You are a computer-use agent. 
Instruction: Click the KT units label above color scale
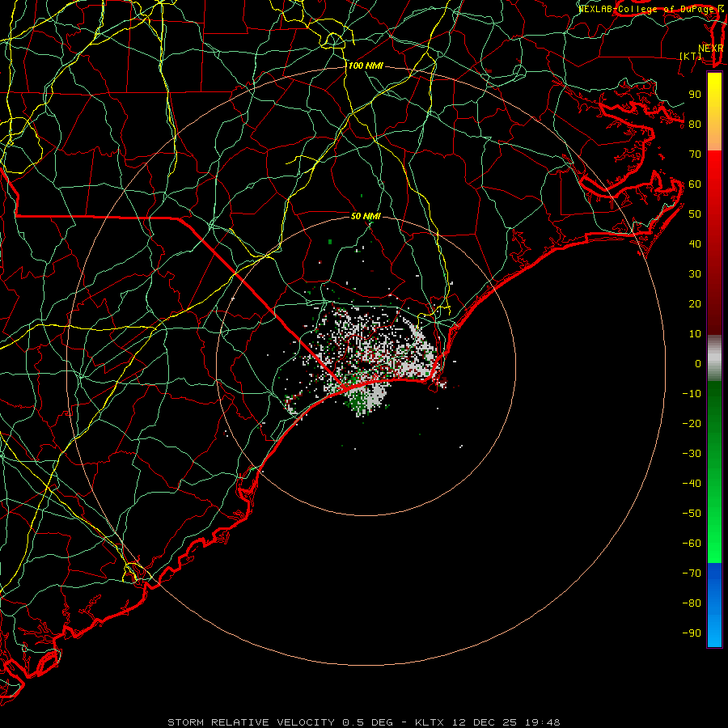691,56
